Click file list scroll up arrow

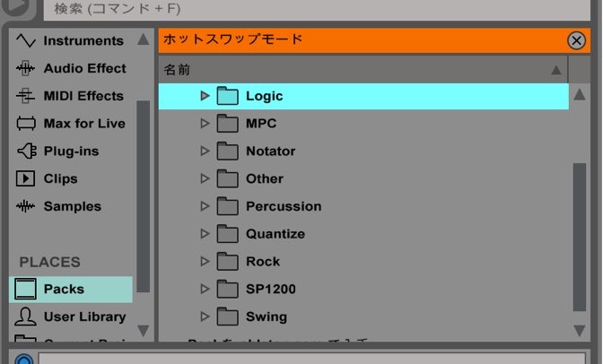[580, 94]
